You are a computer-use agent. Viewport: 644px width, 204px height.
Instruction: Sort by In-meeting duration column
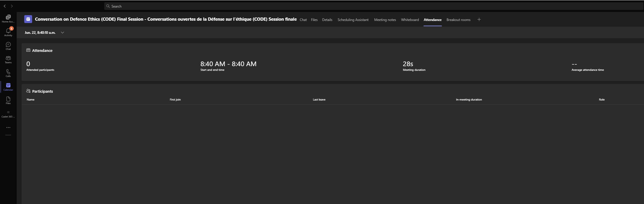[469, 100]
